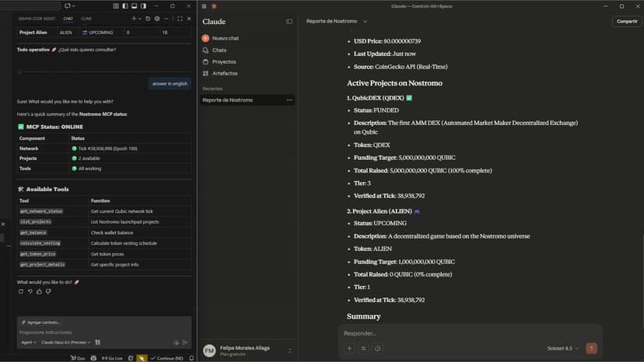Viewport: 644px width, 362px height.
Task: Open the Claude hamburger menu
Action: [x=204, y=6]
